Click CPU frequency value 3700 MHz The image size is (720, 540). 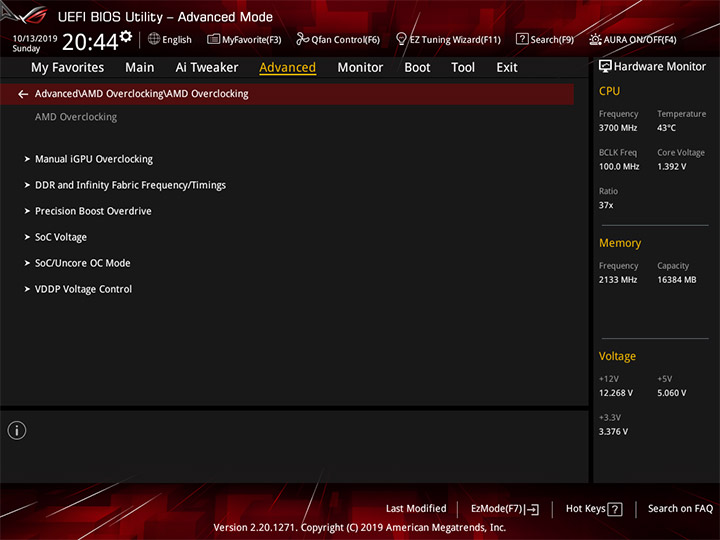(x=618, y=128)
